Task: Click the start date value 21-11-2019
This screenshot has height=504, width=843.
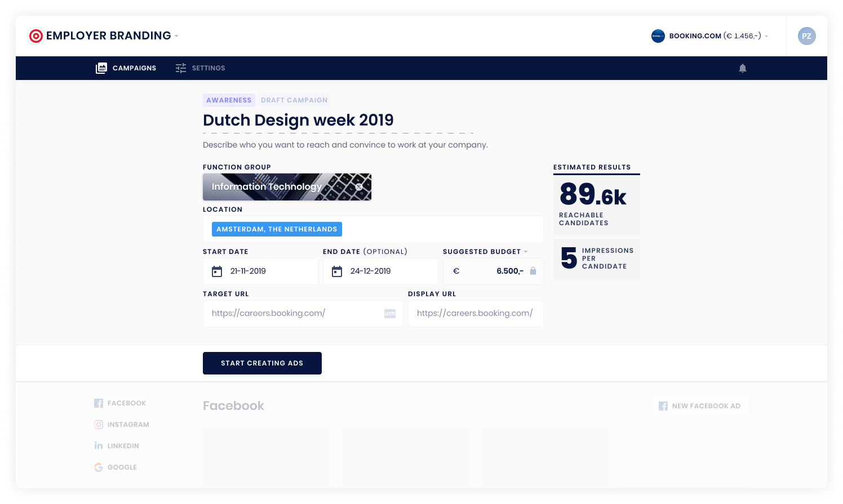Action: [248, 271]
